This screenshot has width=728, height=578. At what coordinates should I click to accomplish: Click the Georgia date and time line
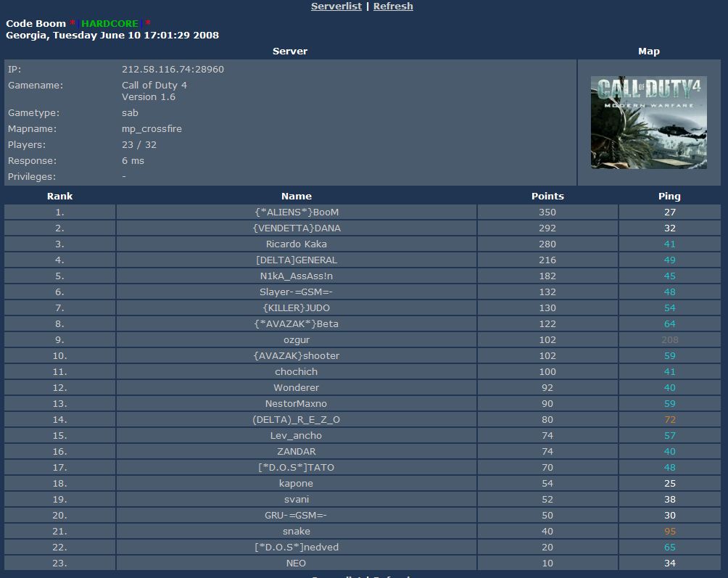coord(112,36)
